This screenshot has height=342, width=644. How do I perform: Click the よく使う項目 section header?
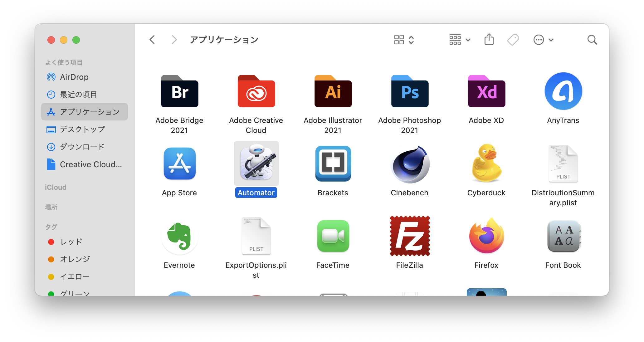(x=64, y=62)
